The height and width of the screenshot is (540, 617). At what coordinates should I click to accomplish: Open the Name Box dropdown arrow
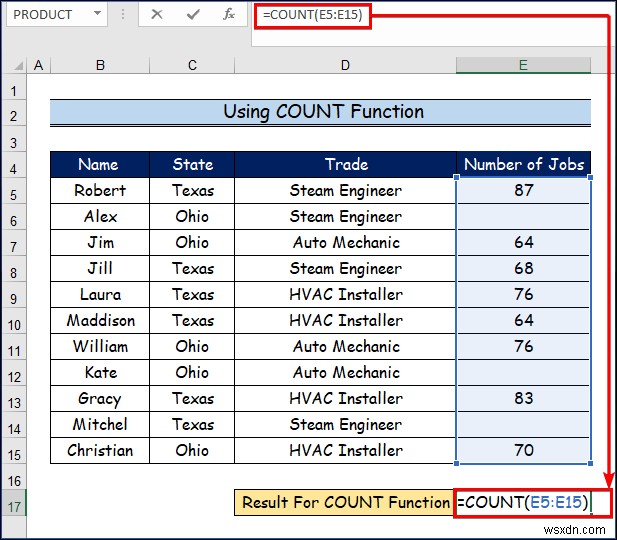(97, 14)
